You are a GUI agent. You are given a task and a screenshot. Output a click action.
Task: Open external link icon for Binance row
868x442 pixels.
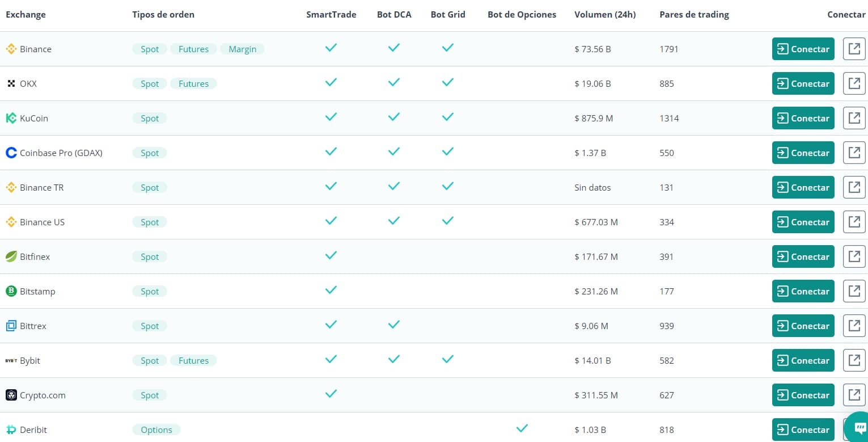(854, 49)
